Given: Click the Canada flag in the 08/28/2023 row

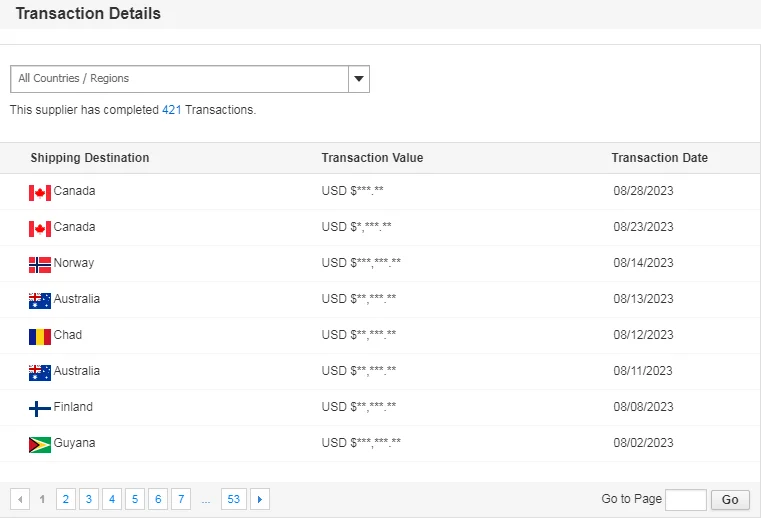Looking at the screenshot, I should pyautogui.click(x=40, y=192).
